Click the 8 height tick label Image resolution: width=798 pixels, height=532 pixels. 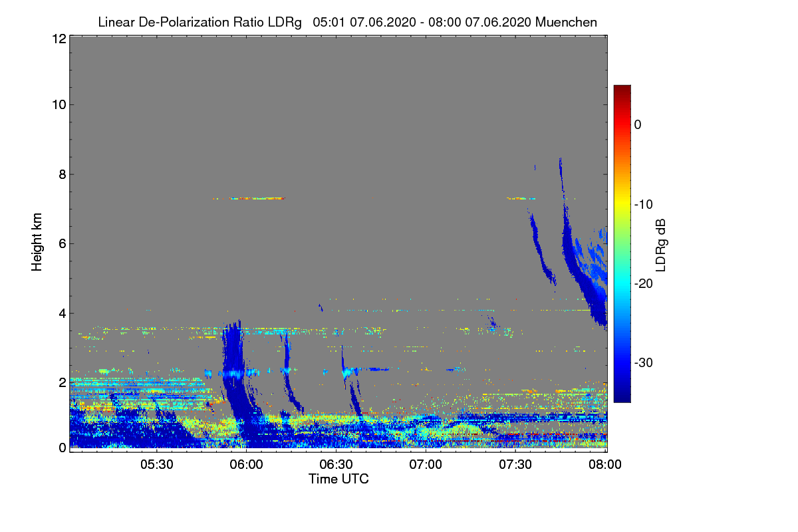[62, 174]
